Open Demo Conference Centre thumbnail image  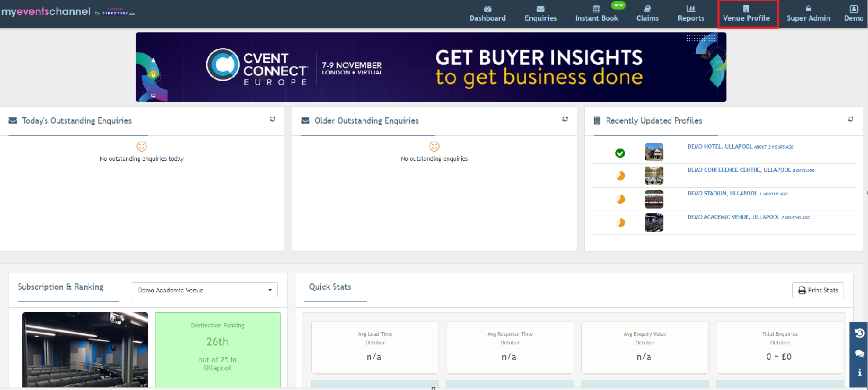click(x=654, y=176)
